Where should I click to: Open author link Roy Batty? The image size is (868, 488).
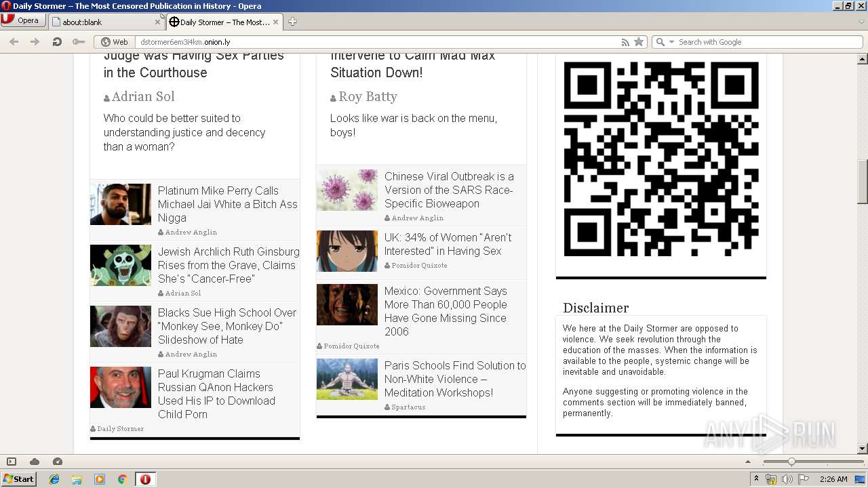tap(368, 96)
